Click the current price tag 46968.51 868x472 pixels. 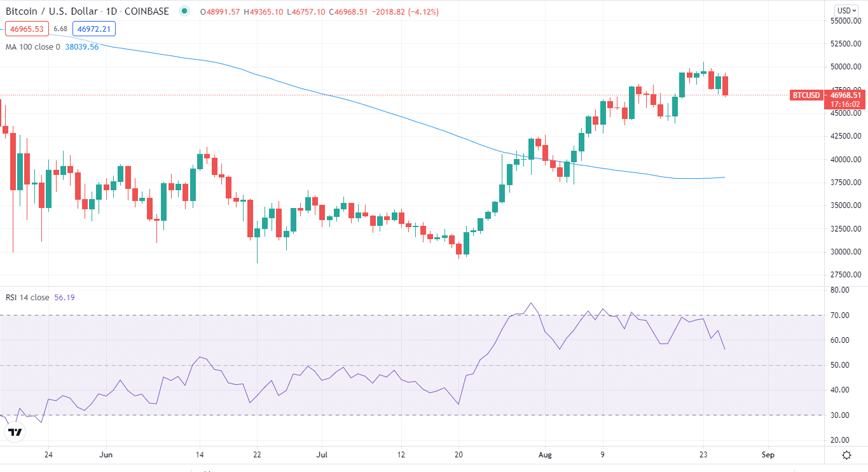tap(845, 95)
